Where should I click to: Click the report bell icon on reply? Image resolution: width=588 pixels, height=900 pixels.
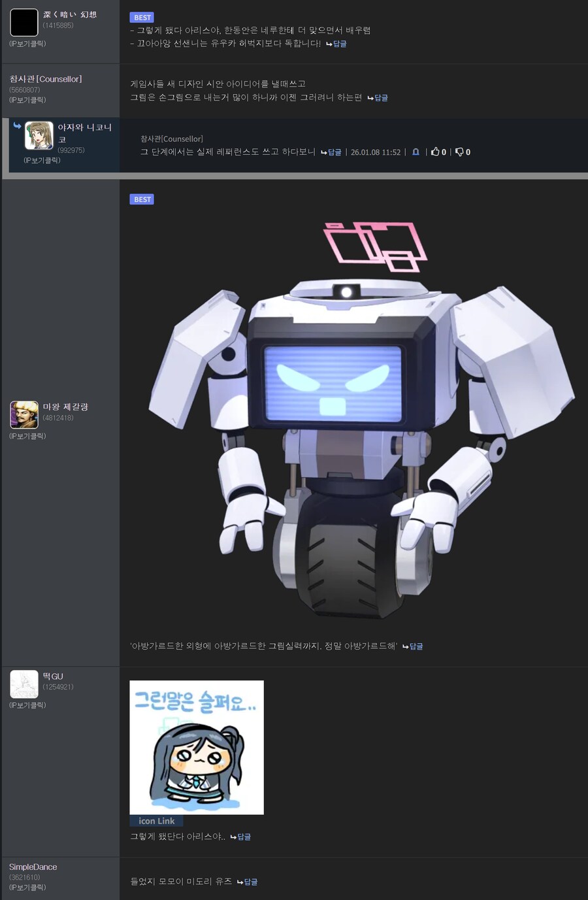point(416,152)
